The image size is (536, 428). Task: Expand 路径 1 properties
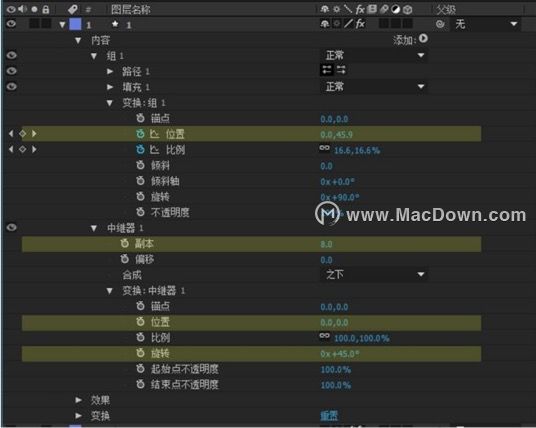tap(110, 71)
